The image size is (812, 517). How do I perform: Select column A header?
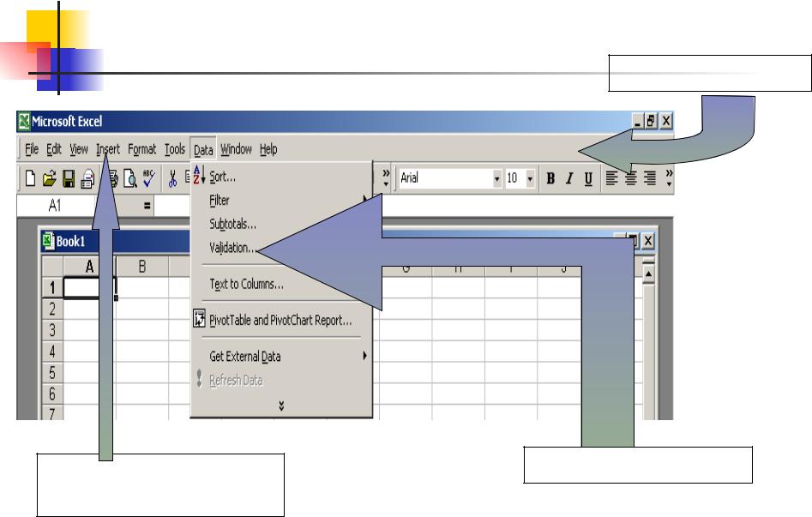(89, 267)
